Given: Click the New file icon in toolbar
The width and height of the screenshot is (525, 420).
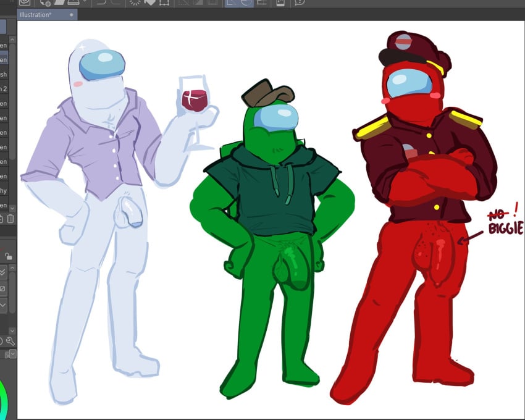Looking at the screenshot, I should (x=45, y=2).
